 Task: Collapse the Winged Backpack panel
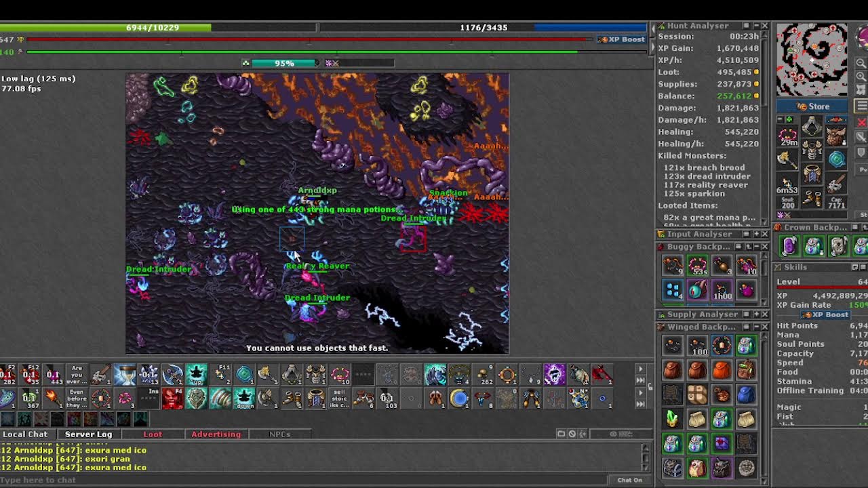(x=755, y=327)
